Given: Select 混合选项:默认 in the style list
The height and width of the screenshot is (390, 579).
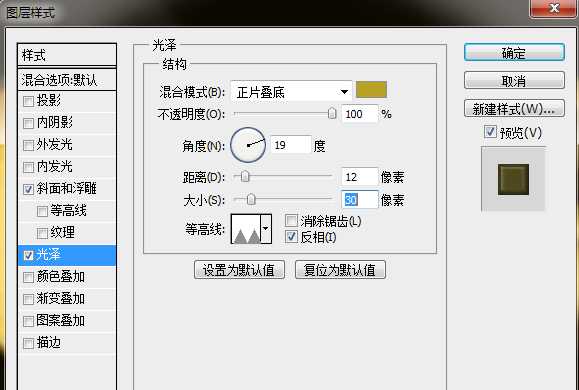Looking at the screenshot, I should point(67,80).
